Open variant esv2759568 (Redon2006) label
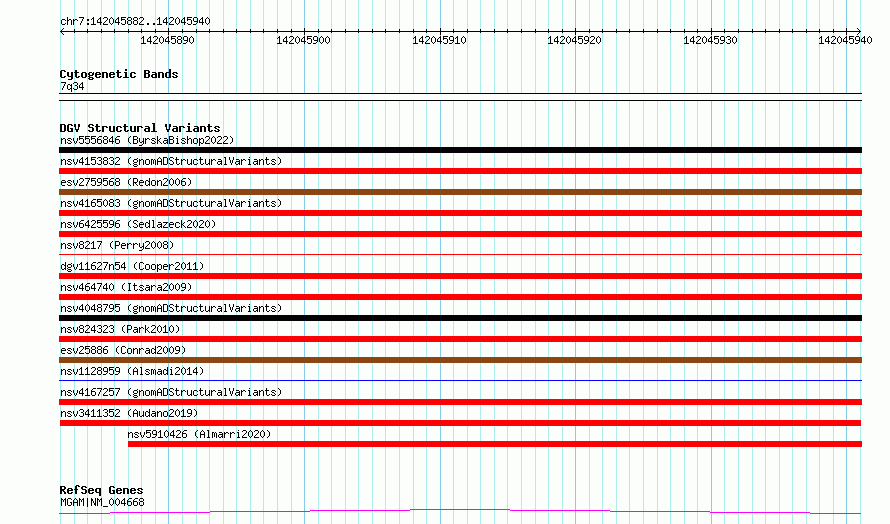Screen dimensions: 890x524 tap(126, 182)
